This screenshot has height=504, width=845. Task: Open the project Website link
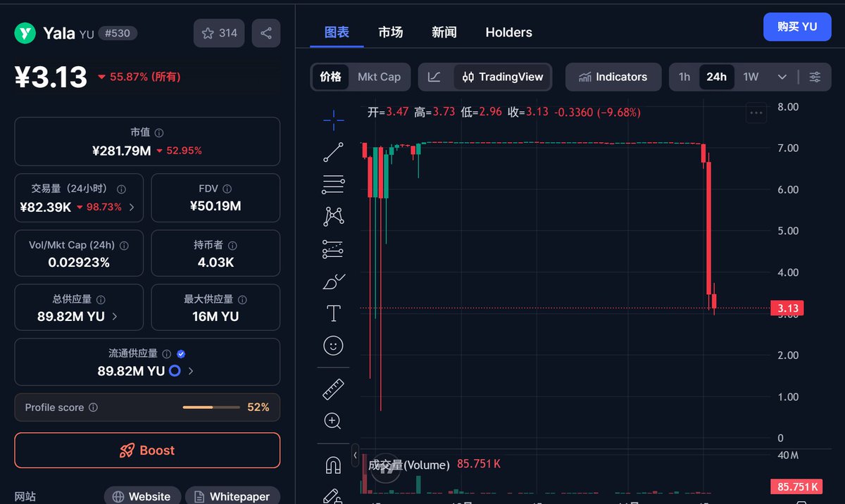point(142,496)
